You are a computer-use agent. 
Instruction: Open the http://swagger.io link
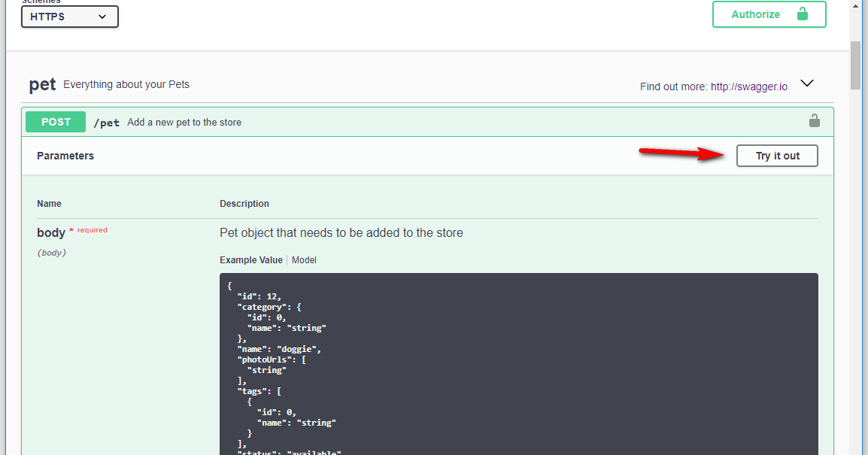pos(749,86)
